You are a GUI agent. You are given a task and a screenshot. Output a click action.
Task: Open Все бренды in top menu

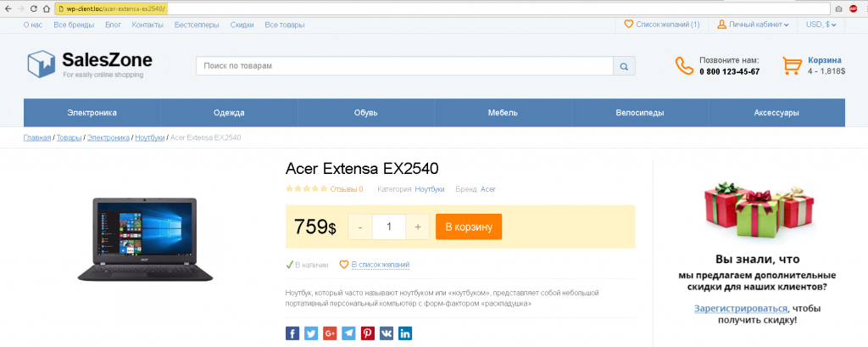74,25
